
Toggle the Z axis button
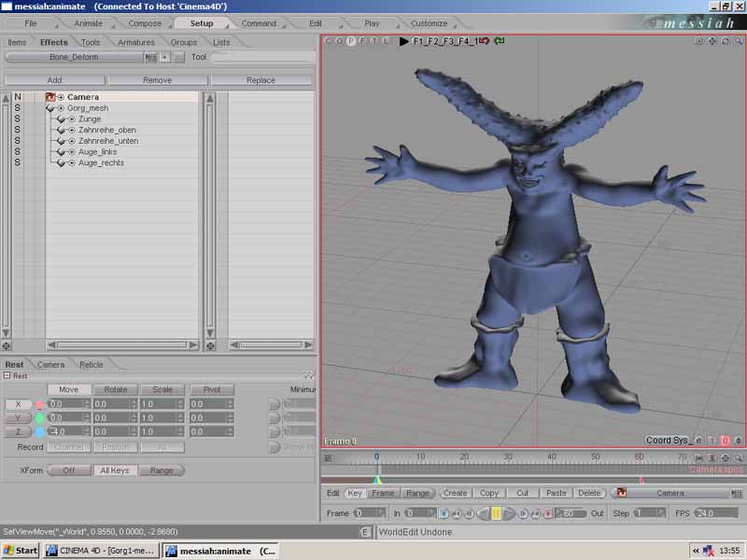coord(18,431)
